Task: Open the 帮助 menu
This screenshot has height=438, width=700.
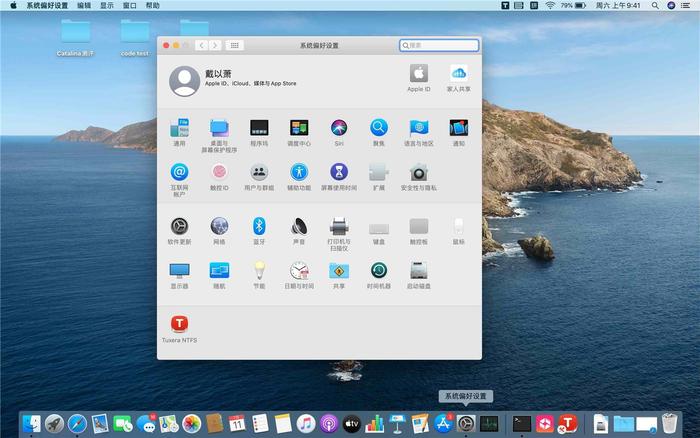Action: [x=153, y=5]
